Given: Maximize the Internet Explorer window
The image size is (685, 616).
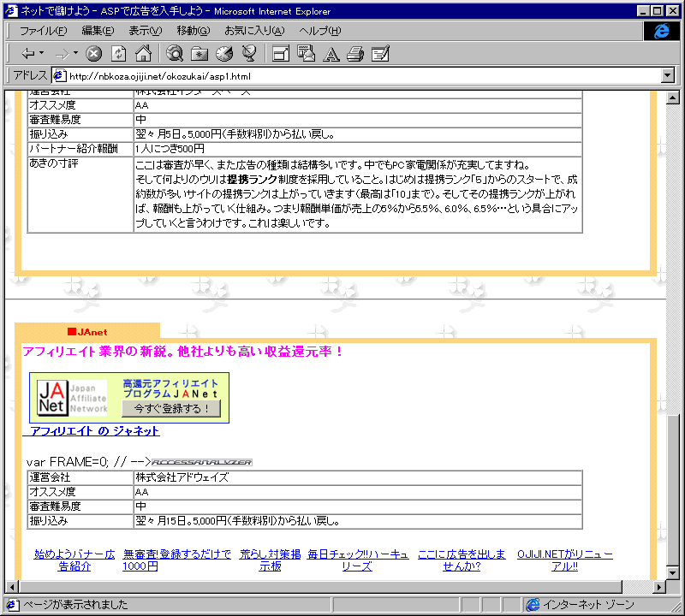Looking at the screenshot, I should pyautogui.click(x=657, y=11).
